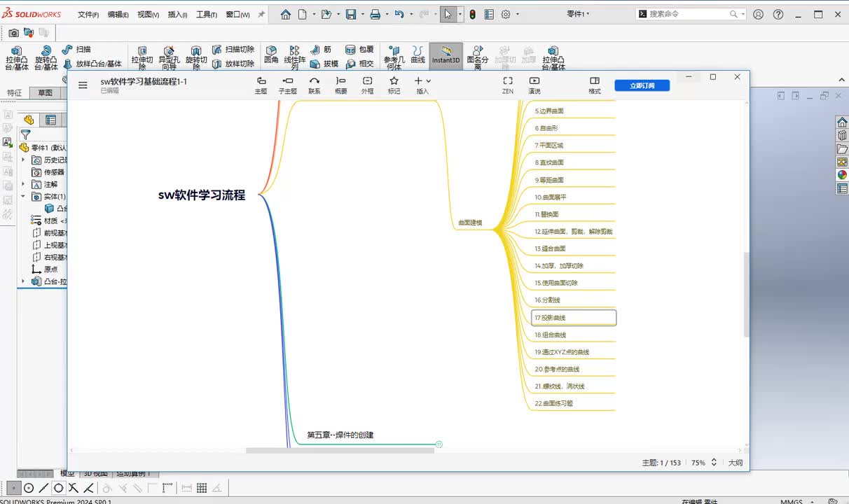Activate the Select arrow tool
Viewport: 849px width, 504px height.
[448, 14]
